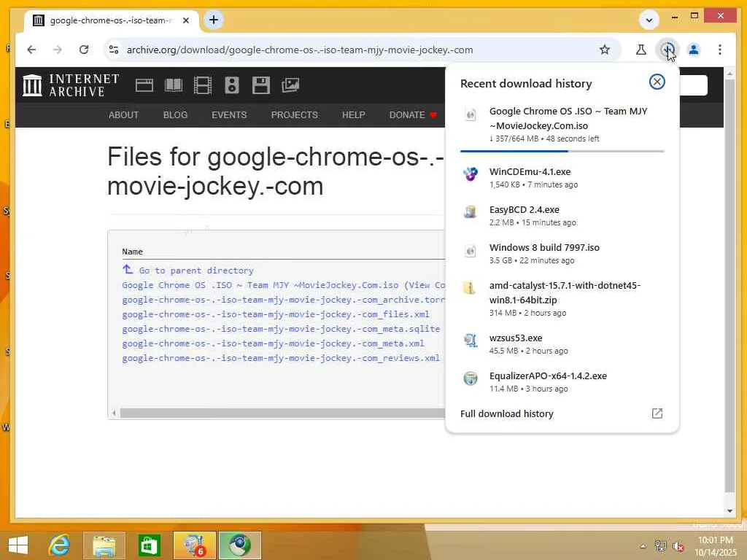The width and height of the screenshot is (747, 560).
Task: Open the Software floppy disk icon
Action: 261,85
